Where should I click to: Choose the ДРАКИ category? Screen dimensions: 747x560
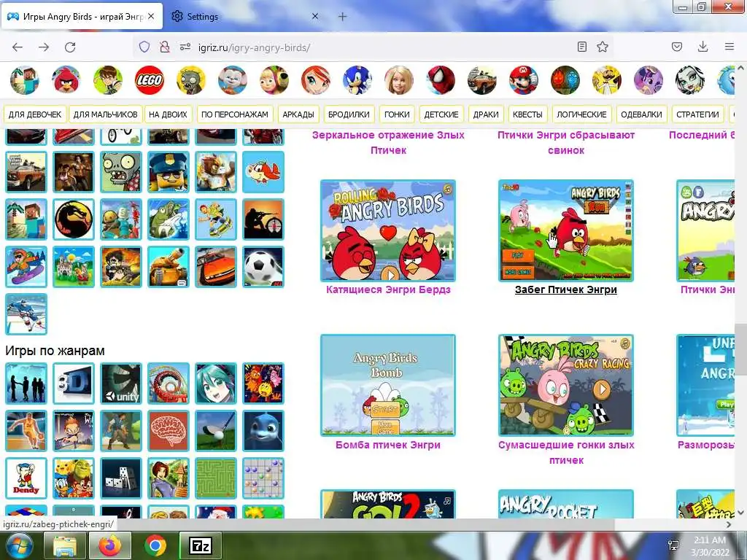[486, 114]
